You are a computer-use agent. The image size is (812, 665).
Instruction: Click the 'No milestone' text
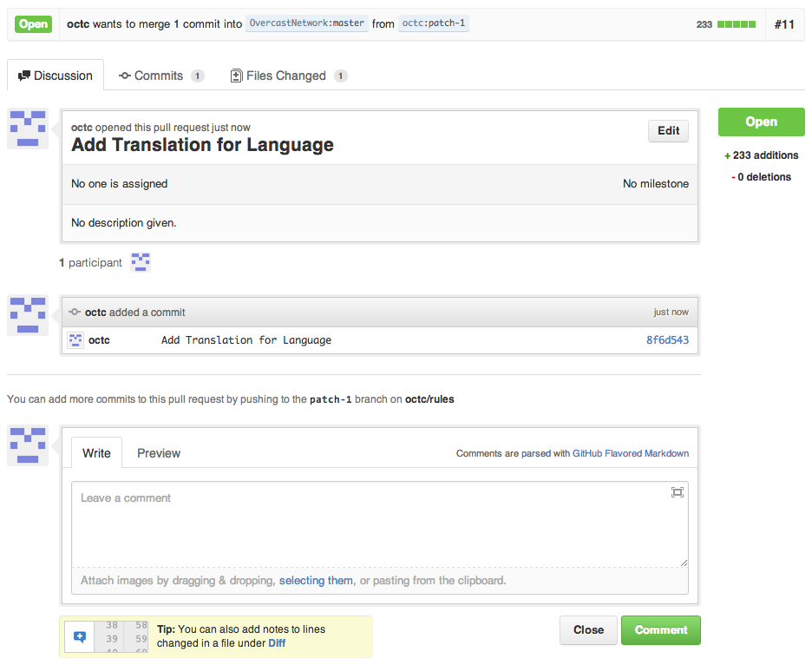click(x=656, y=183)
